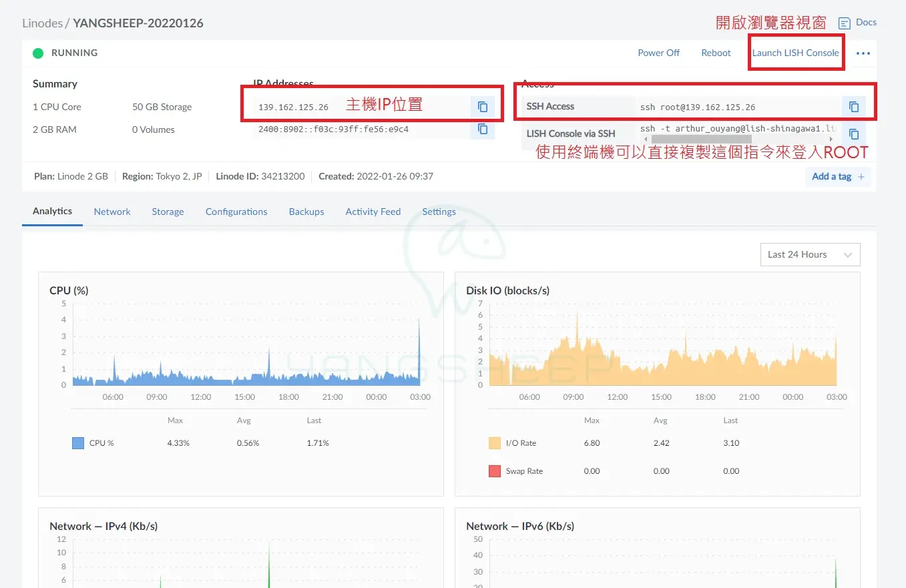Screen dimensions: 906x588
Task: Click the 2400:8902::f03c:93ff:fe56:e9c4 address
Action: [x=333, y=129]
